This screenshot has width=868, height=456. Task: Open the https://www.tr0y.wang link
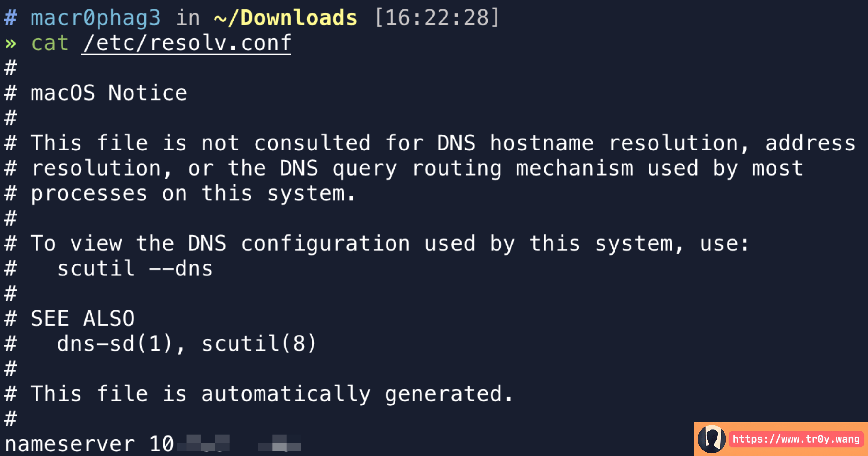pyautogui.click(x=796, y=439)
